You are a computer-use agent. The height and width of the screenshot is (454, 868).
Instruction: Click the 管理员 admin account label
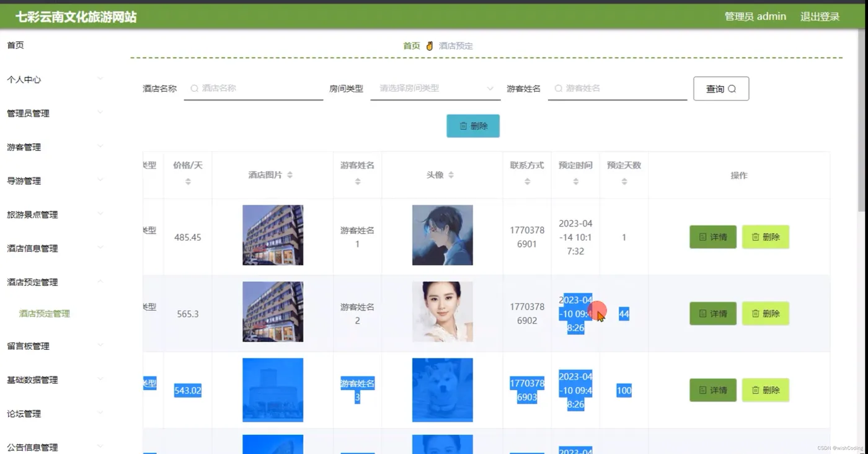(x=755, y=17)
